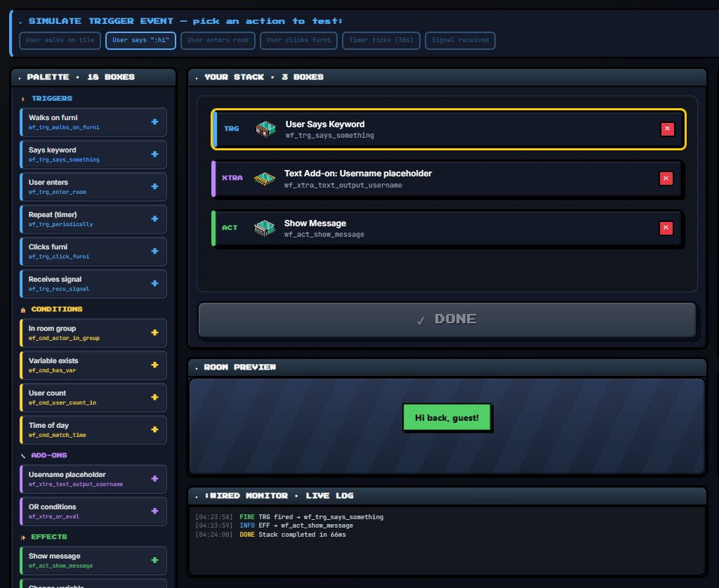Add the Walks on furni trigger box
Screen dimensions: 719x588
(x=154, y=122)
